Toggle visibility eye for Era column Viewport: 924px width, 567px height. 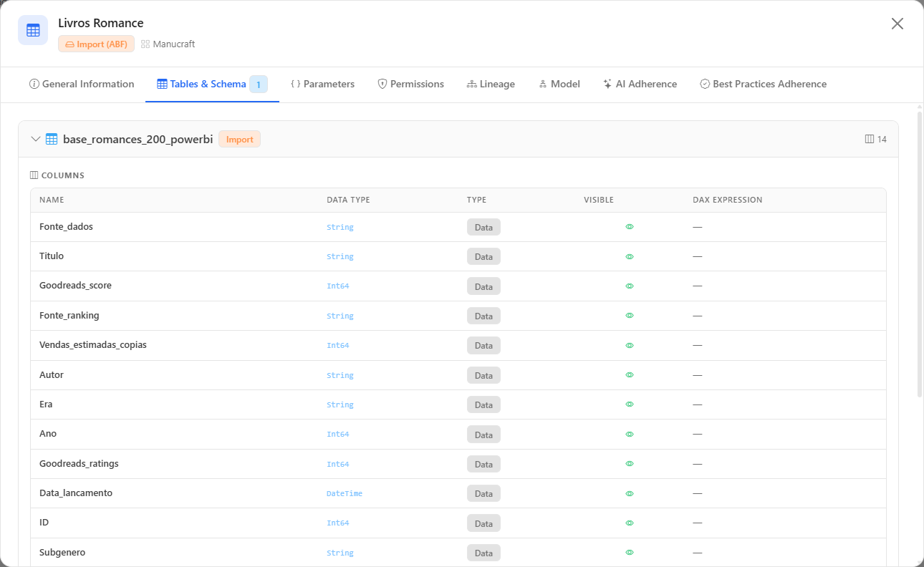coord(630,404)
